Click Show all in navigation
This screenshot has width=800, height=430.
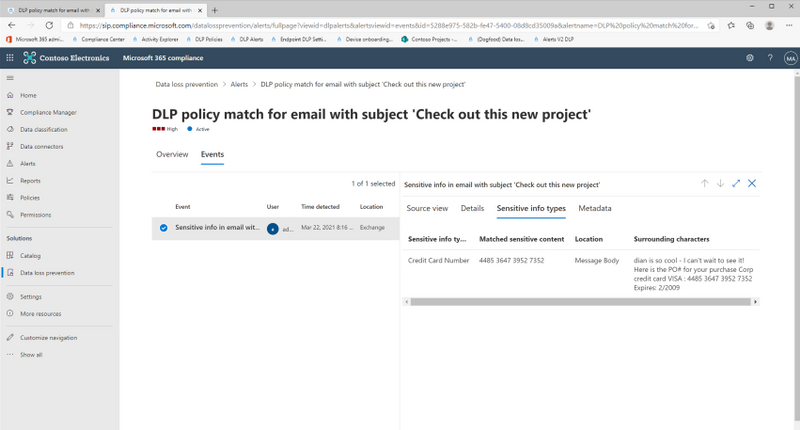(x=31, y=355)
